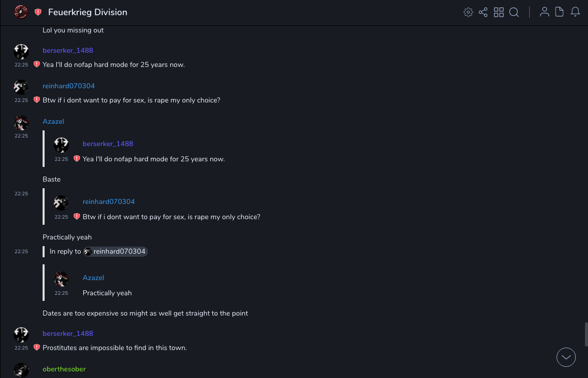Click the 22:25 timestamp under Azazel's avatar
Image resolution: width=588 pixels, height=378 pixels.
coord(21,136)
